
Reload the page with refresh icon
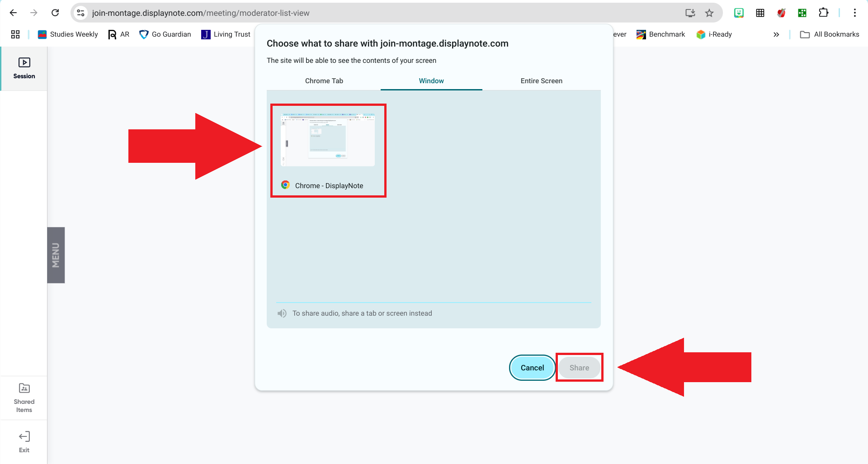[55, 13]
